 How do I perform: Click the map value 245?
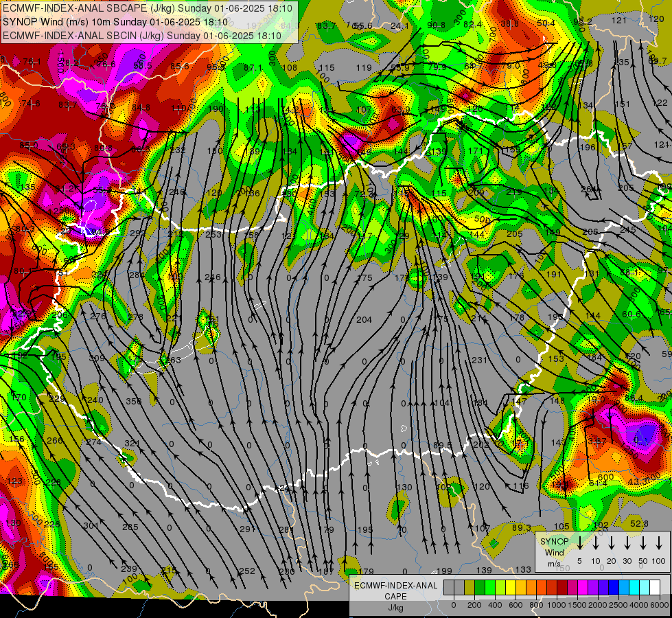pyautogui.click(x=628, y=230)
